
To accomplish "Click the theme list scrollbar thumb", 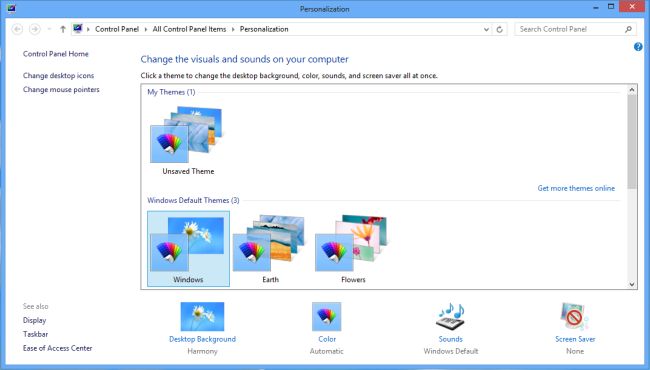I will point(632,142).
